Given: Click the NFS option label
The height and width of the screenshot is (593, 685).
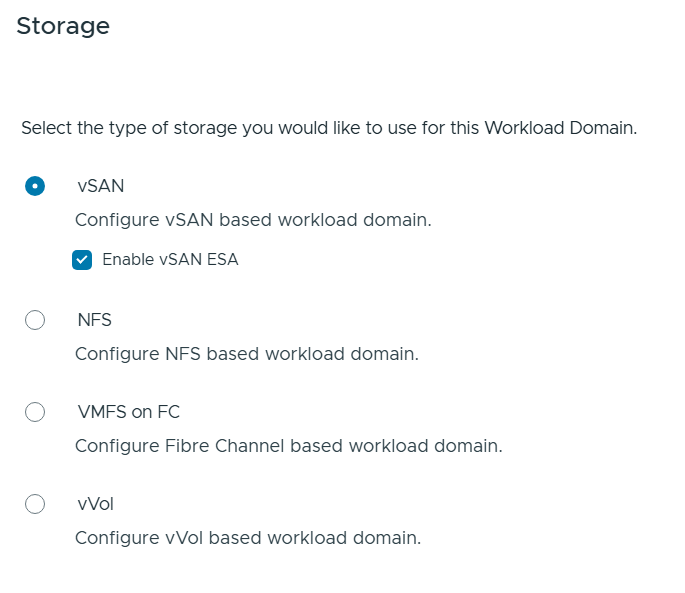Looking at the screenshot, I should click(x=94, y=321).
